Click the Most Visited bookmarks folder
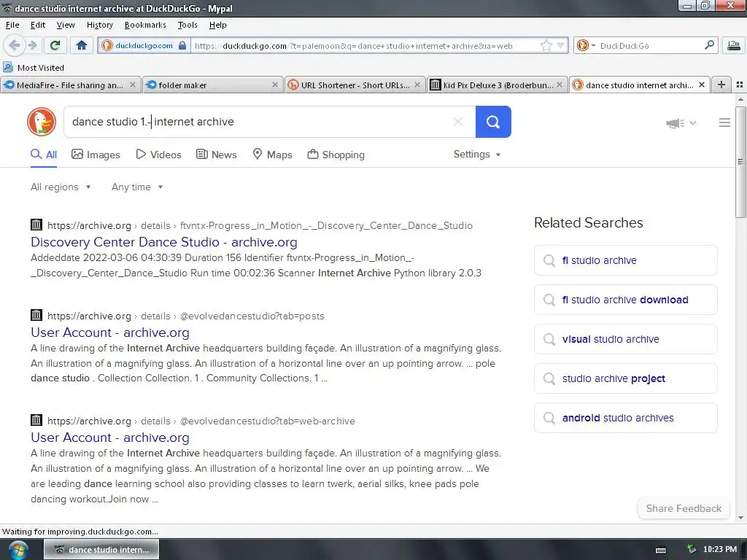 34,68
